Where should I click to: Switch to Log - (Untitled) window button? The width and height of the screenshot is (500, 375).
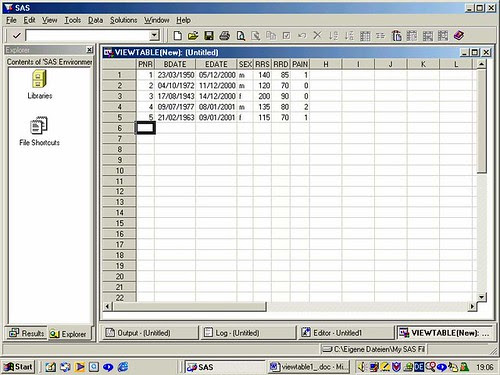click(248, 333)
